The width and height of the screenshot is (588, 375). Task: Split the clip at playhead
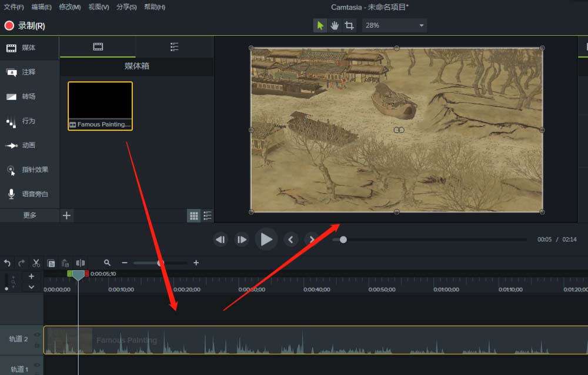point(80,263)
